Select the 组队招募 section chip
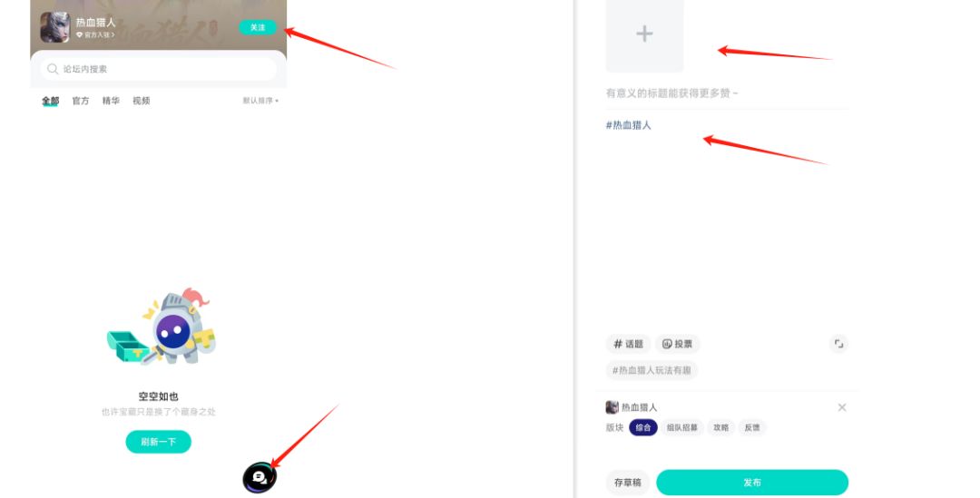This screenshot has height=498, width=980. [x=681, y=427]
